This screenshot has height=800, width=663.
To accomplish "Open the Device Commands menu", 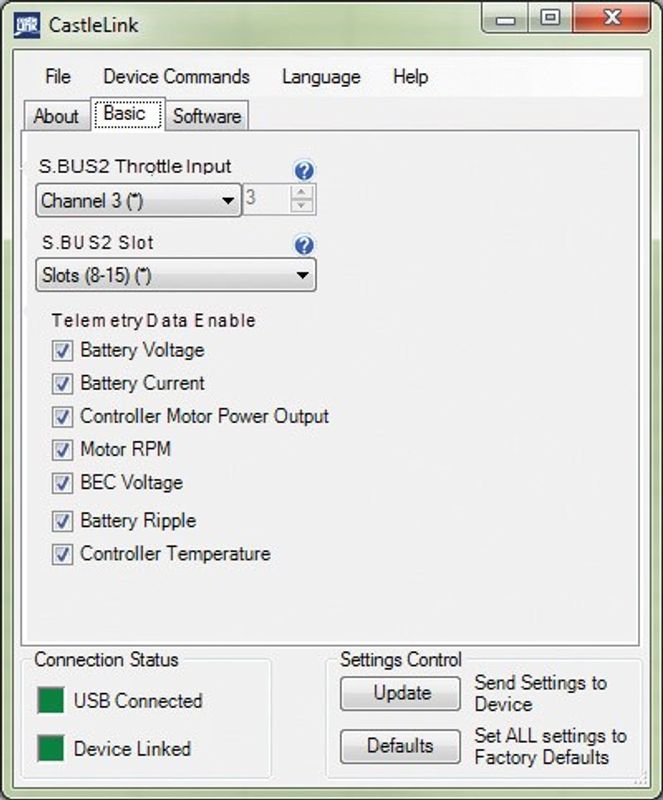I will 177,77.
